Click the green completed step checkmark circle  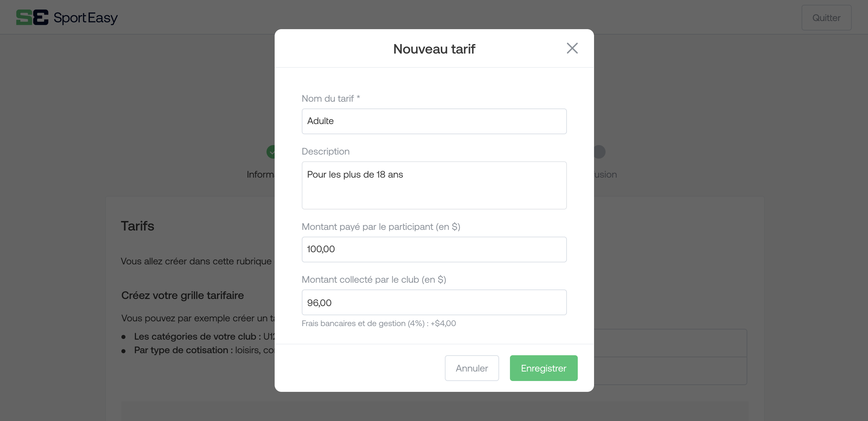click(271, 152)
